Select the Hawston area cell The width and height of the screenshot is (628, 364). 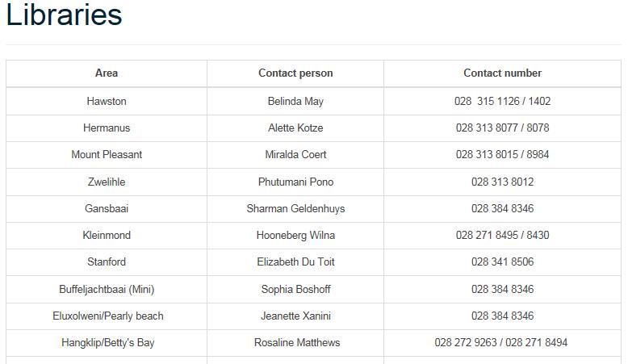tap(107, 102)
